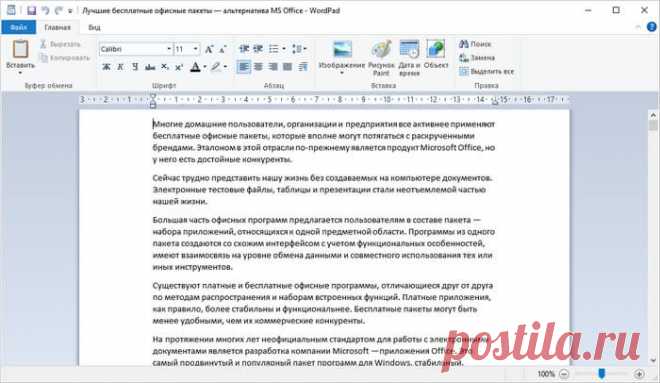
Task: Click the vertical scrollbar up arrow
Action: tap(653, 115)
